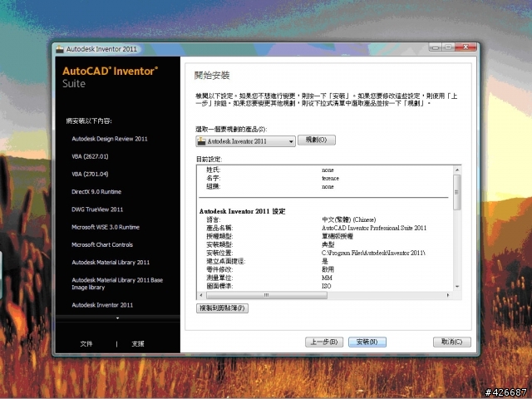The image size is (532, 399).
Task: Select Autodesk Inventor 2011 in sidebar list
Action: pos(102,305)
